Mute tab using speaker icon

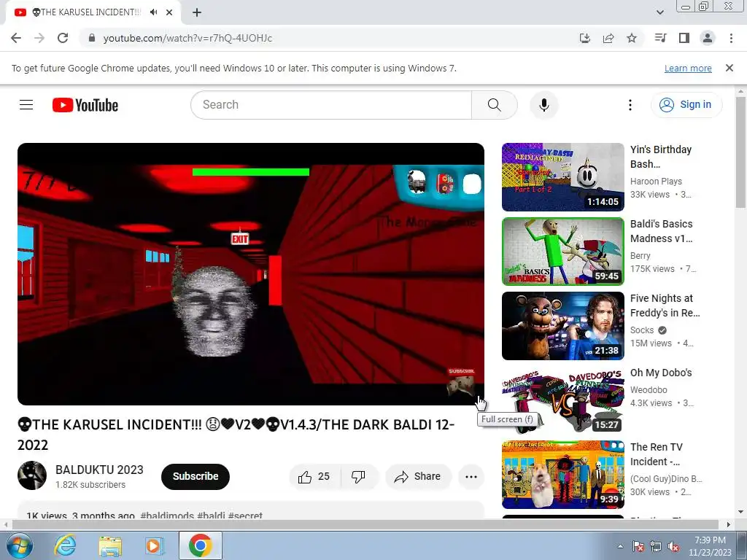coord(153,12)
